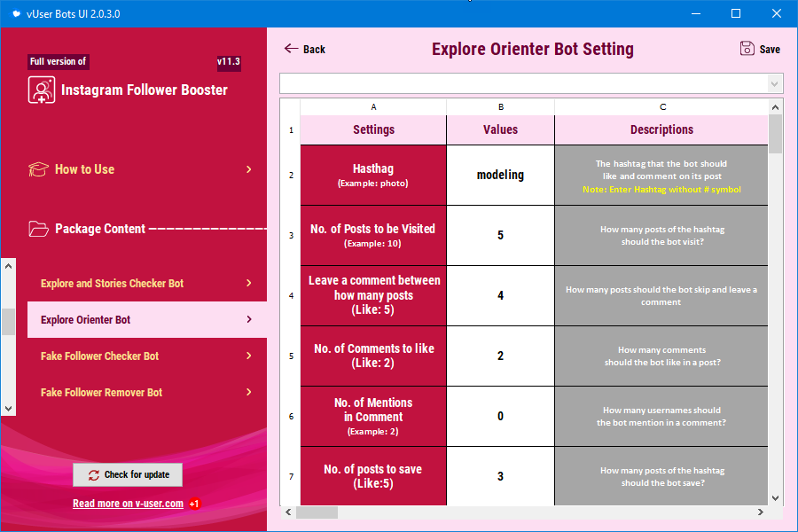The width and height of the screenshot is (798, 532).
Task: Click the How to Use graduation cap icon
Action: (38, 169)
